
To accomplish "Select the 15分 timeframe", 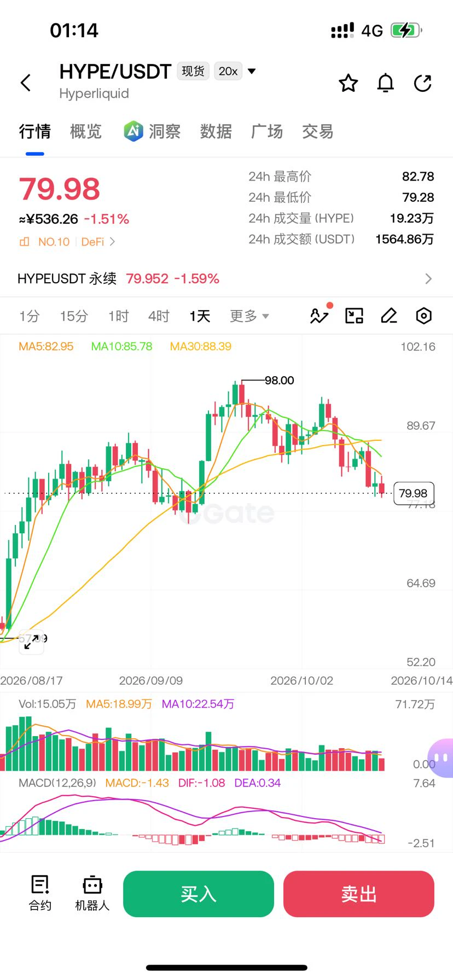I will coord(74,316).
